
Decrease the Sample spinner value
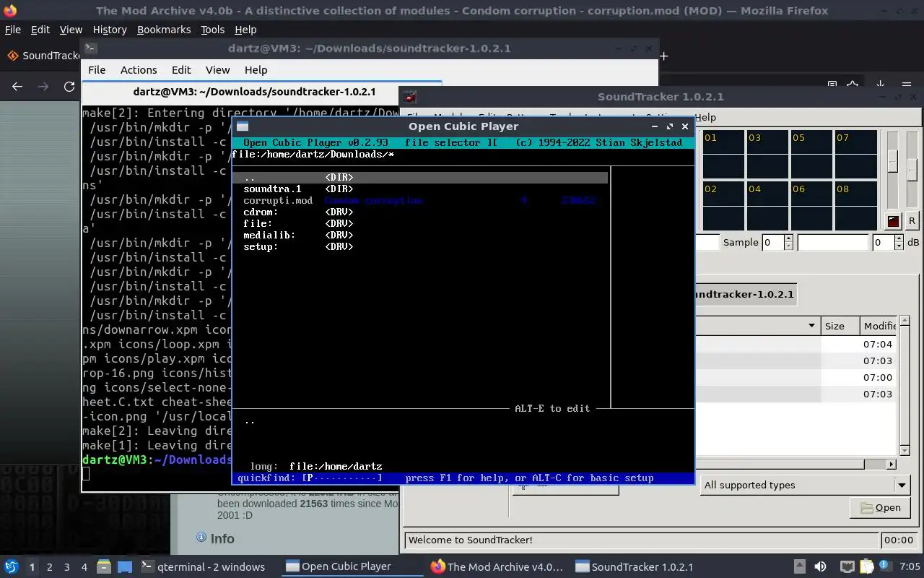point(788,246)
